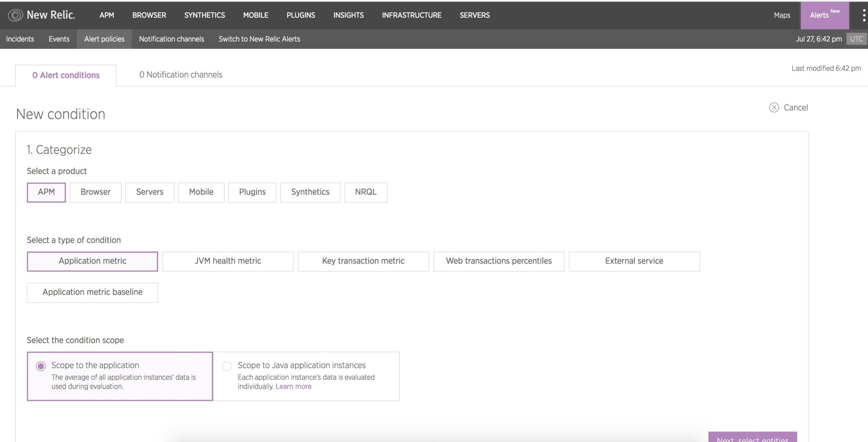Click the Cancel X circle icon
This screenshot has width=868, height=442.
pyautogui.click(x=774, y=108)
